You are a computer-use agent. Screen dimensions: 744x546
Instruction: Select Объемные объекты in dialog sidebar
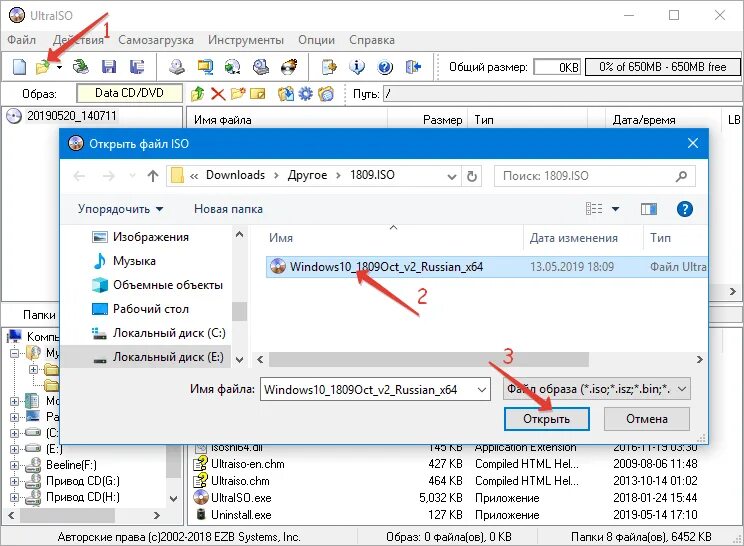(157, 285)
